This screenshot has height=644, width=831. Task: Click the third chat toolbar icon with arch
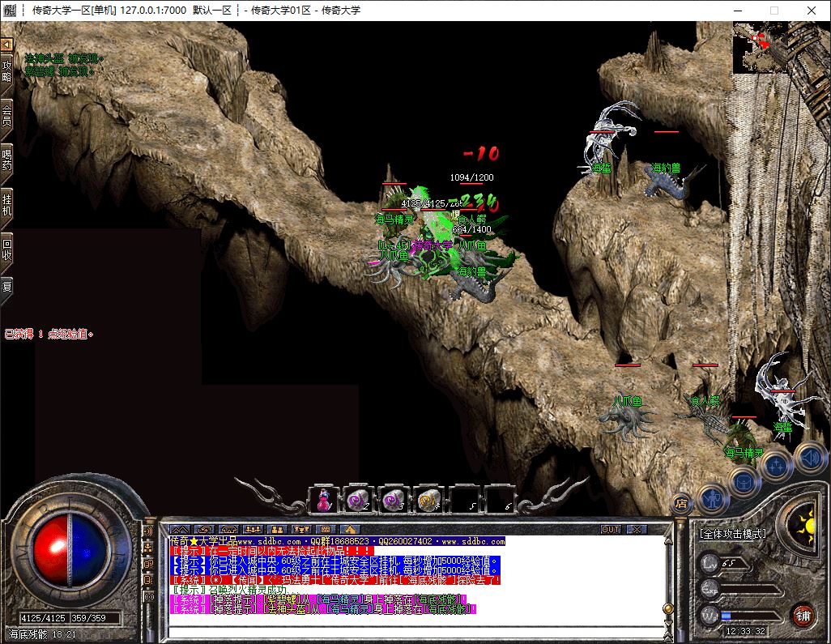(x=228, y=529)
